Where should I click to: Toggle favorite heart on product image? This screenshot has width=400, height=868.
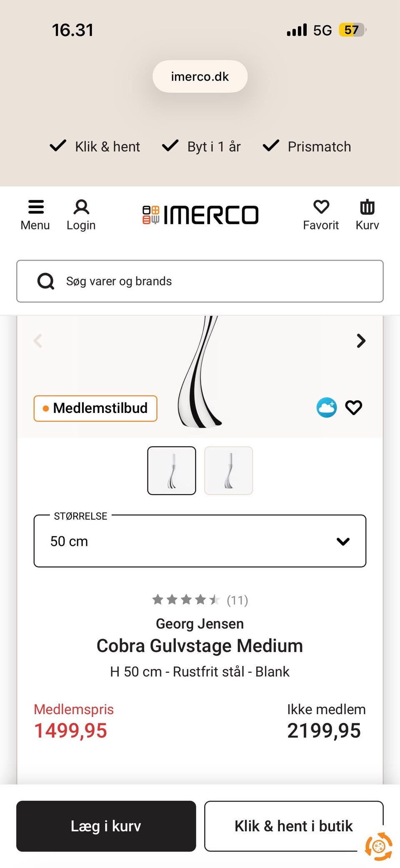(x=354, y=408)
